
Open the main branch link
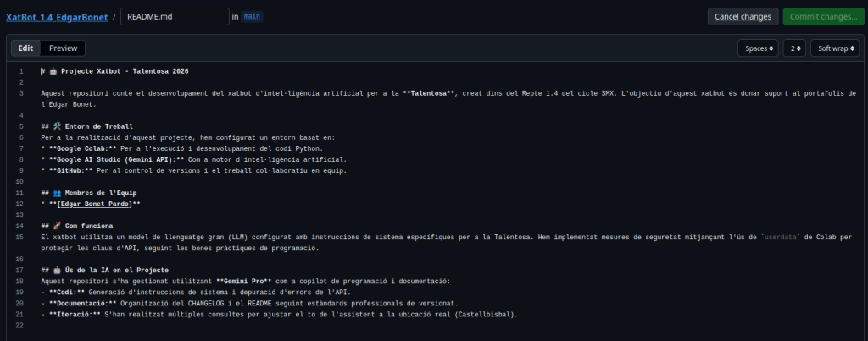[x=252, y=16]
